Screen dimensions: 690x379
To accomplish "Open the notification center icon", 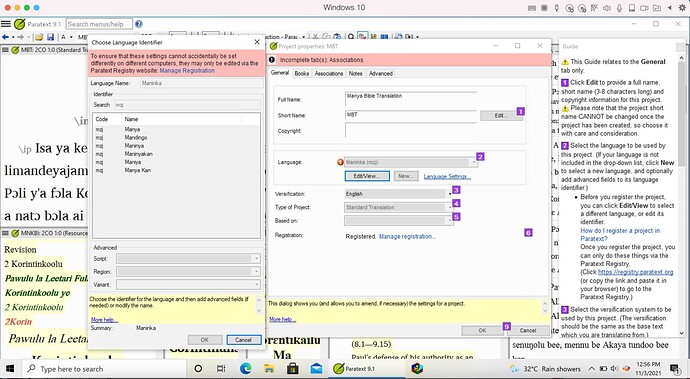I will point(674,369).
